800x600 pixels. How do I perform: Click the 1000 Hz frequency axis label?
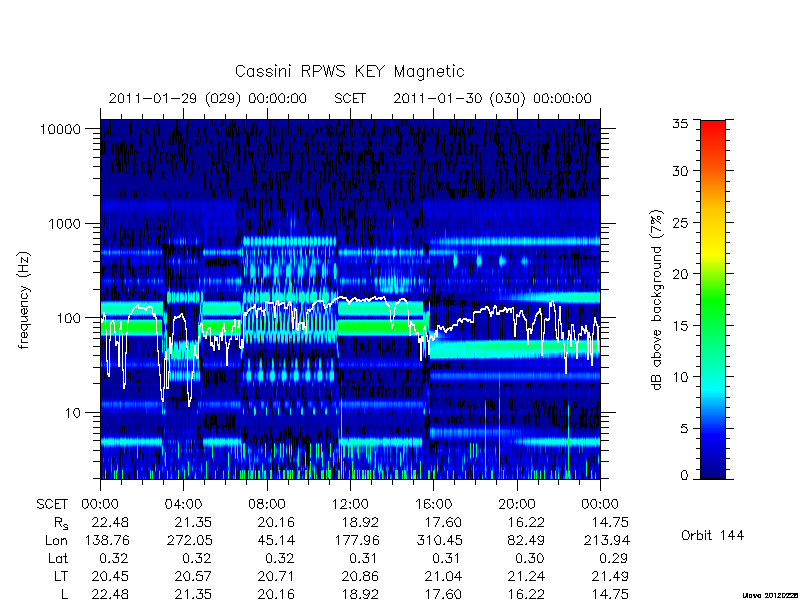[65, 224]
